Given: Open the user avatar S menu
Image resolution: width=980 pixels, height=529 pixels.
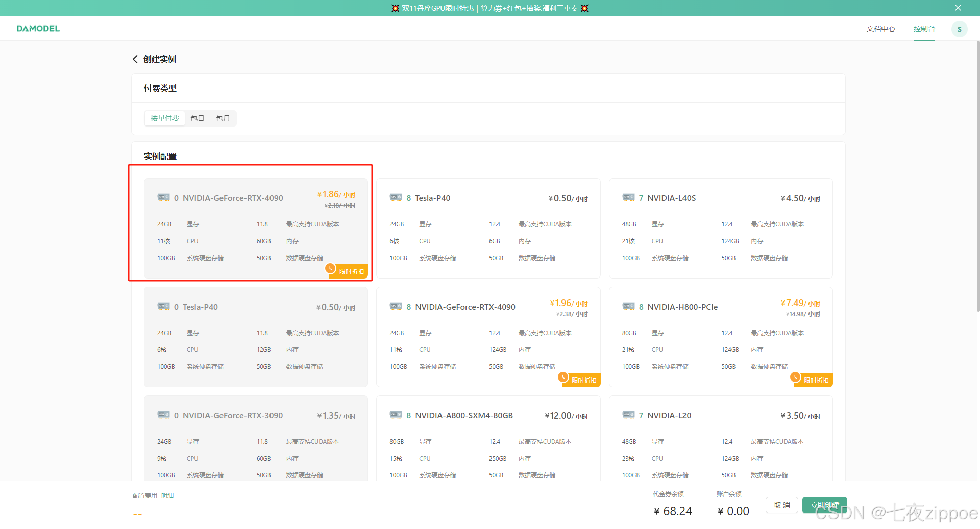Looking at the screenshot, I should tap(959, 29).
